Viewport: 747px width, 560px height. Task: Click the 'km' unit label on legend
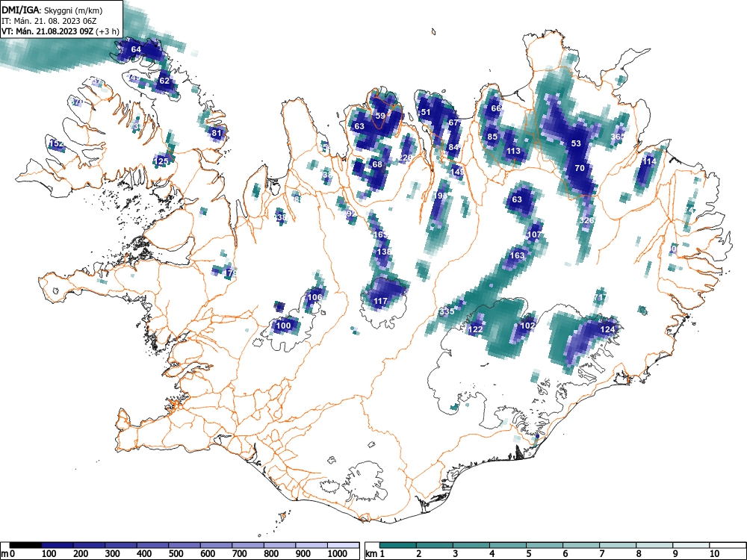(371, 554)
